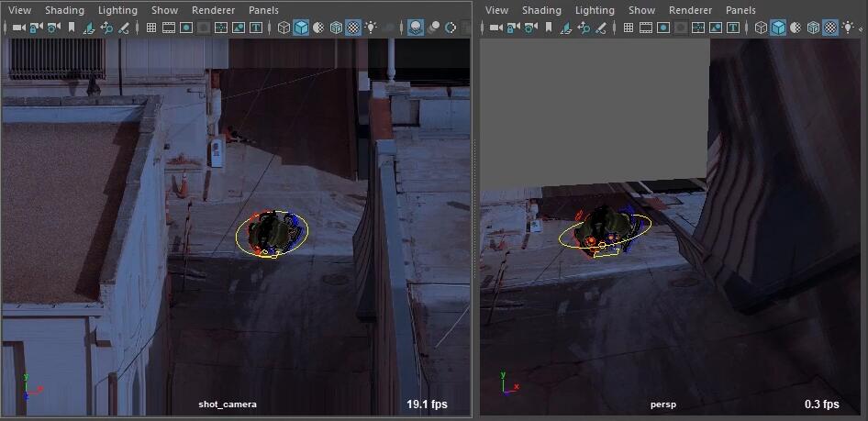The height and width of the screenshot is (421, 868).
Task: Toggle Use All Lights in shot_camera panel
Action: pyautogui.click(x=371, y=28)
